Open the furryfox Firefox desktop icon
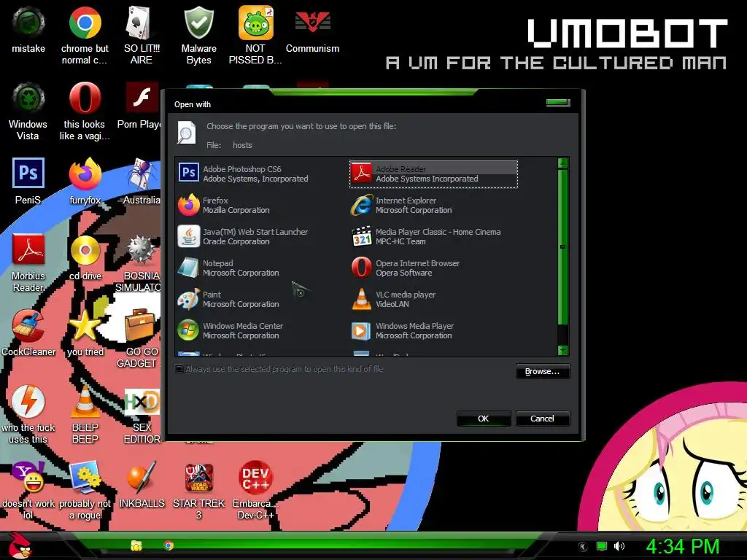The width and height of the screenshot is (747, 560). point(85,182)
